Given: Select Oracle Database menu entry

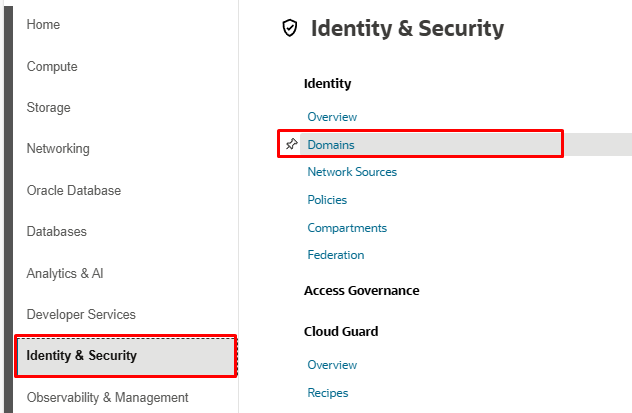Looking at the screenshot, I should pyautogui.click(x=74, y=190).
